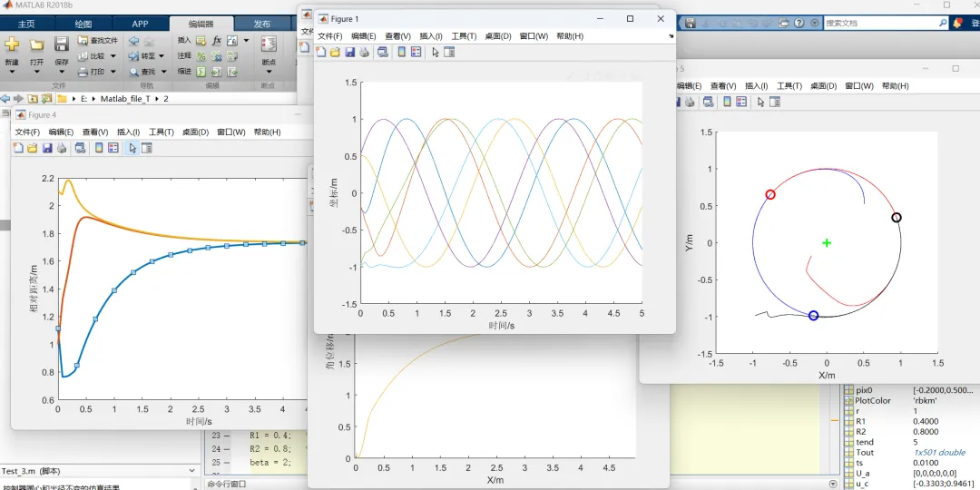Click Print icon in Figure 1 toolbar
This screenshot has height=490, width=980.
click(364, 53)
